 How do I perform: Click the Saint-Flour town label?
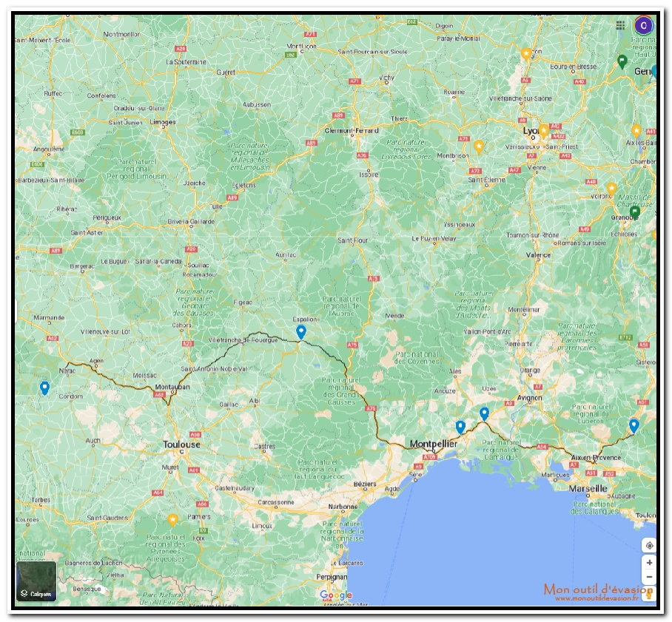(x=353, y=240)
